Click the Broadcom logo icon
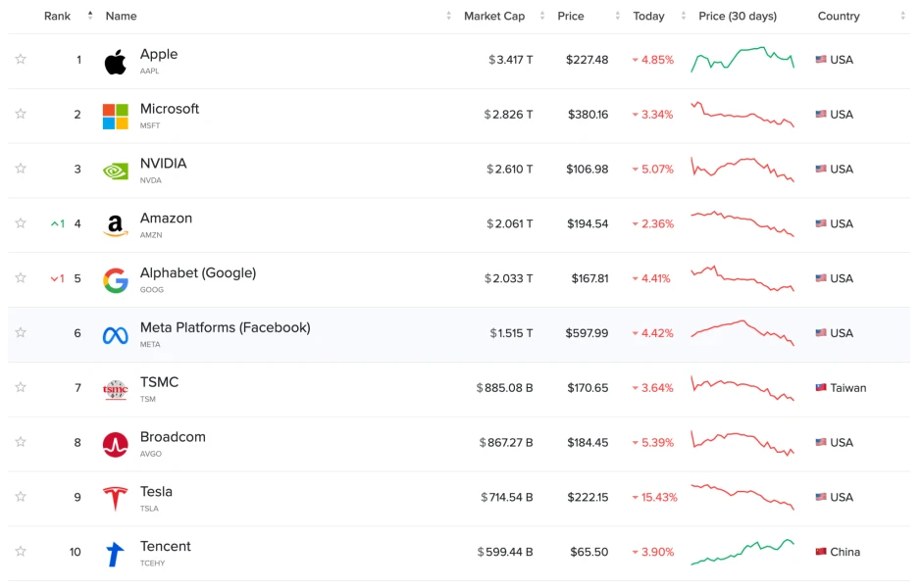The width and height of the screenshot is (921, 588). pos(115,444)
